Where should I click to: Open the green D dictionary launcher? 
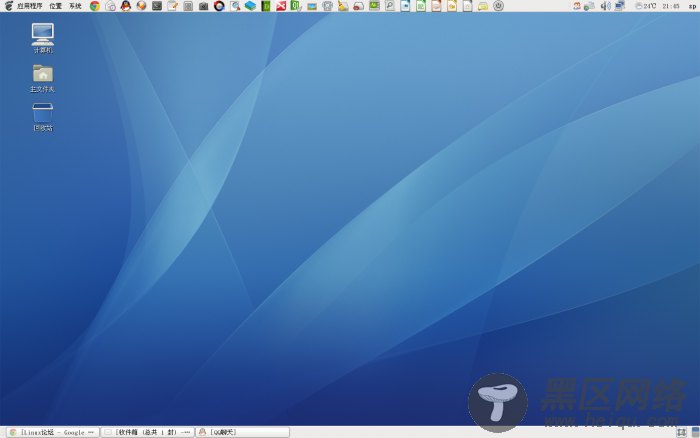[x=266, y=6]
